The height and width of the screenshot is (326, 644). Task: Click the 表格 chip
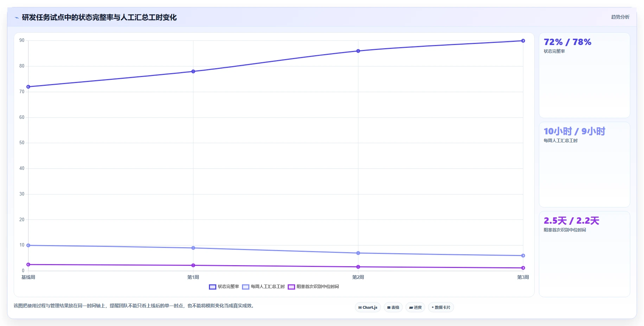pos(393,307)
